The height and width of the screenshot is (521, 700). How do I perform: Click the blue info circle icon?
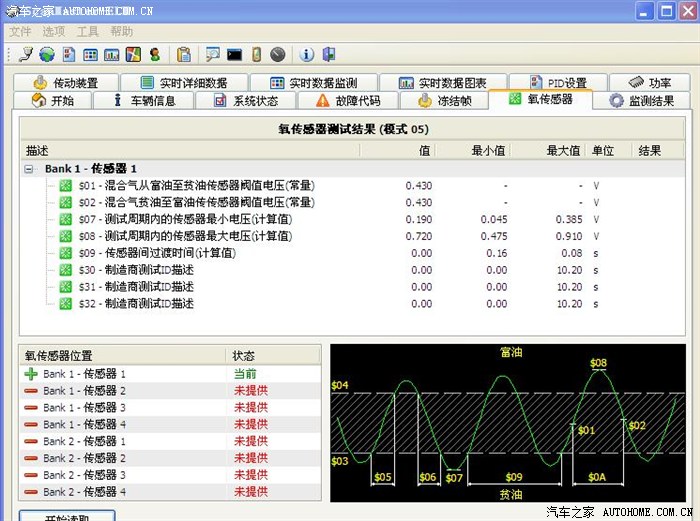(x=307, y=54)
